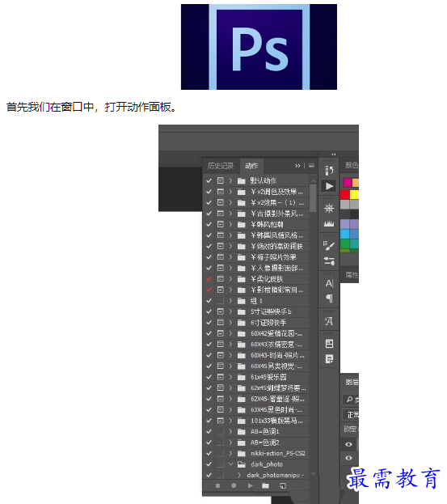Toggle the checkmark for dark_photo
The height and width of the screenshot is (504, 447).
(209, 464)
